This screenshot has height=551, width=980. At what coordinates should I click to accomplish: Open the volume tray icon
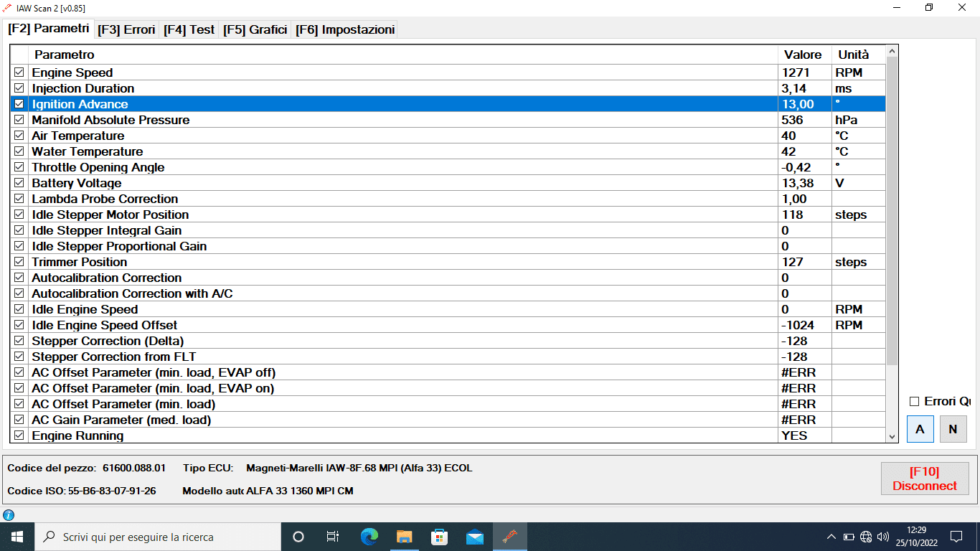click(x=883, y=537)
